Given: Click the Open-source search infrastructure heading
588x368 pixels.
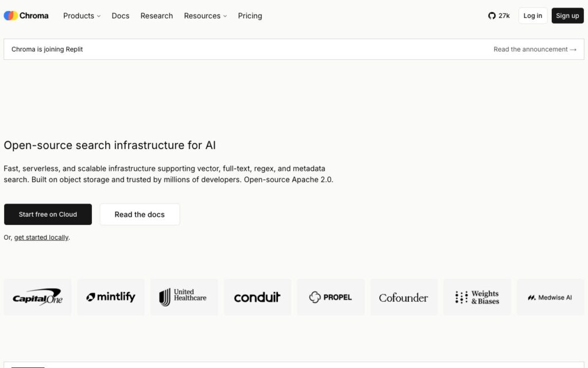Looking at the screenshot, I should coord(110,145).
